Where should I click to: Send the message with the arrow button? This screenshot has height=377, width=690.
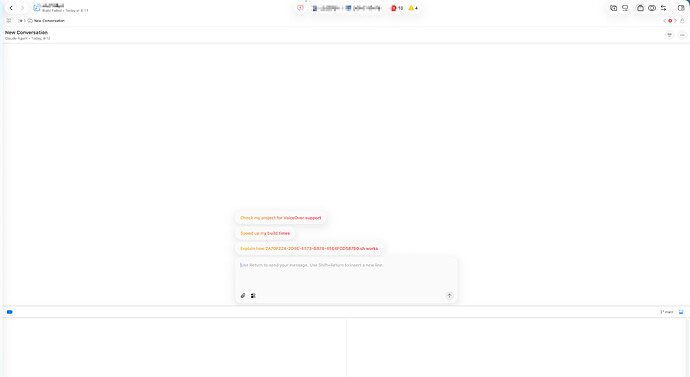click(449, 296)
